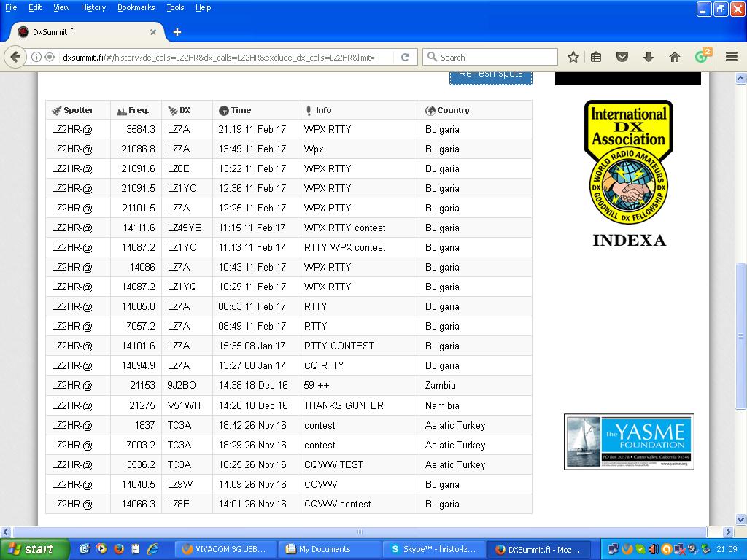Image resolution: width=747 pixels, height=560 pixels.
Task: Close the DXSummit.fi tab
Action: pos(153,32)
